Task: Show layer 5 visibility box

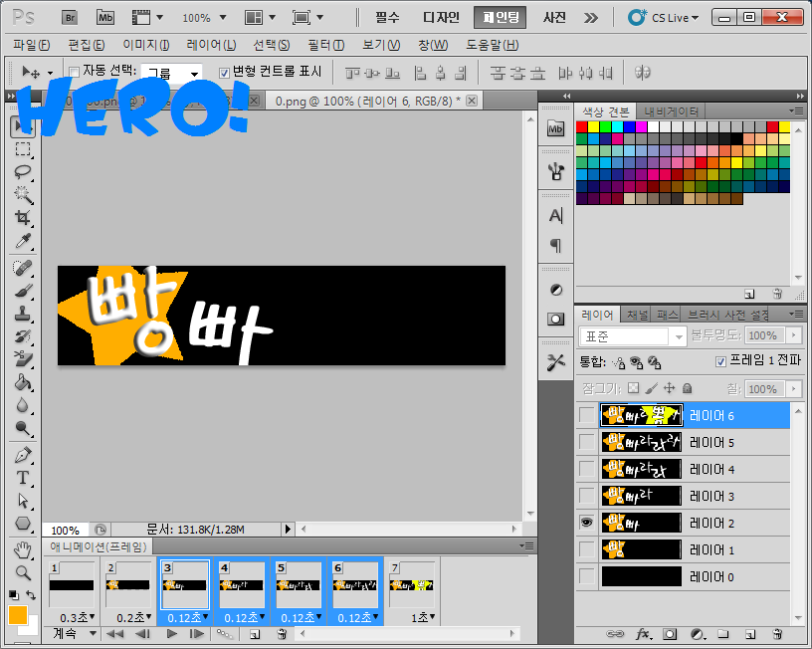Action: point(586,442)
